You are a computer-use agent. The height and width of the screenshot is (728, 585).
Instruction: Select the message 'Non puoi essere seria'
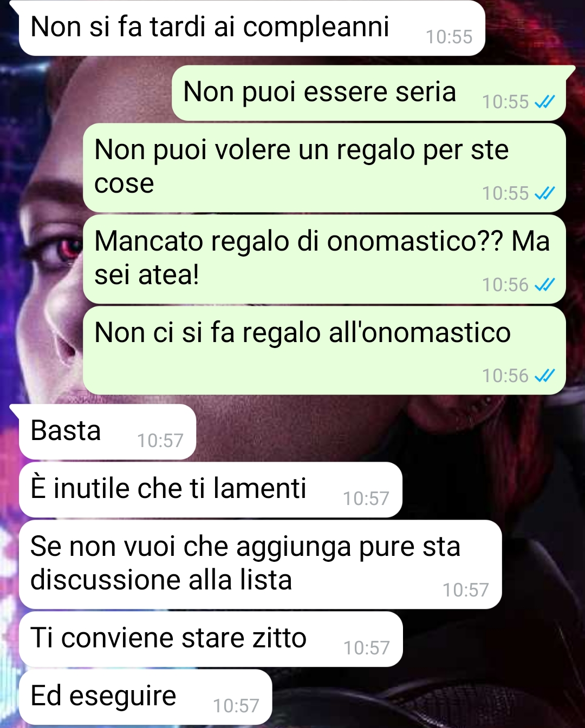click(x=369, y=93)
